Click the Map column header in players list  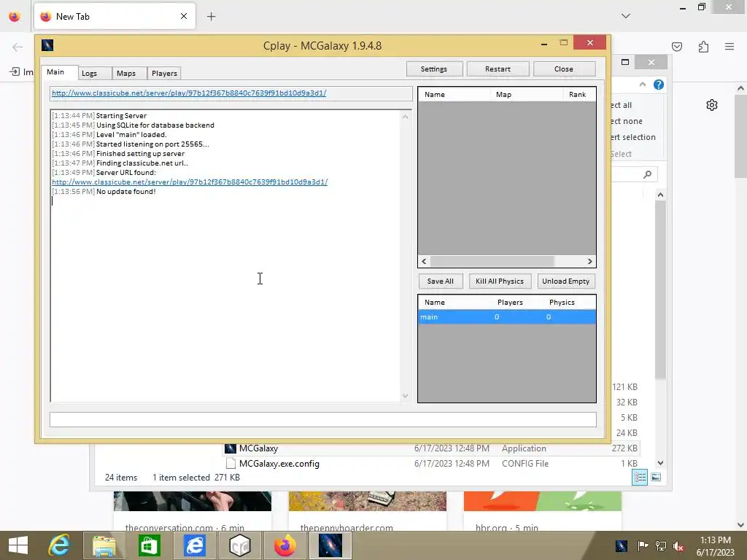[527, 94]
